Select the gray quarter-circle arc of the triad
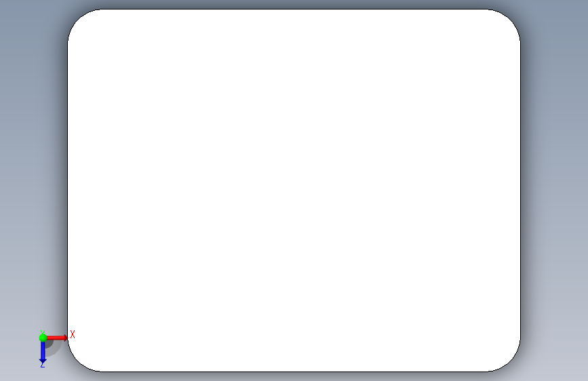588x381 pixels. [54, 348]
